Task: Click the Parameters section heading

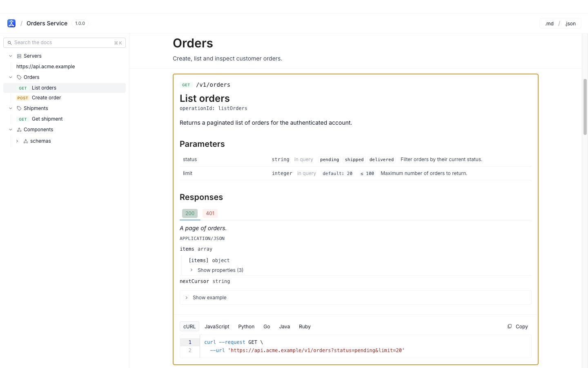Action: [x=202, y=144]
